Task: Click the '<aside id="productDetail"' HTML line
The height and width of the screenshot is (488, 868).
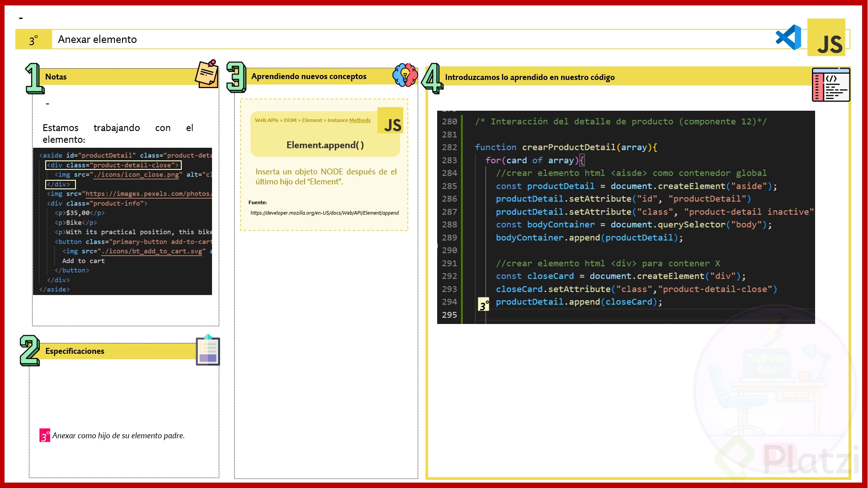Action: pyautogui.click(x=126, y=155)
